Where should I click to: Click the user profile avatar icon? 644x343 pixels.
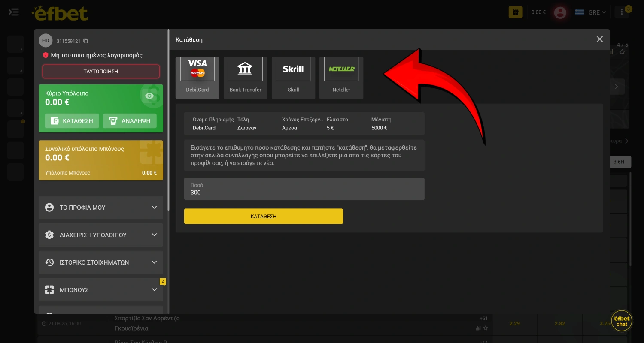(x=560, y=12)
